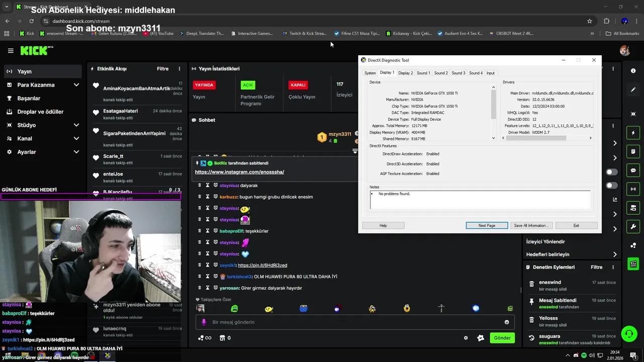
Task: Click the shop icon below the chat box
Action: point(222,338)
